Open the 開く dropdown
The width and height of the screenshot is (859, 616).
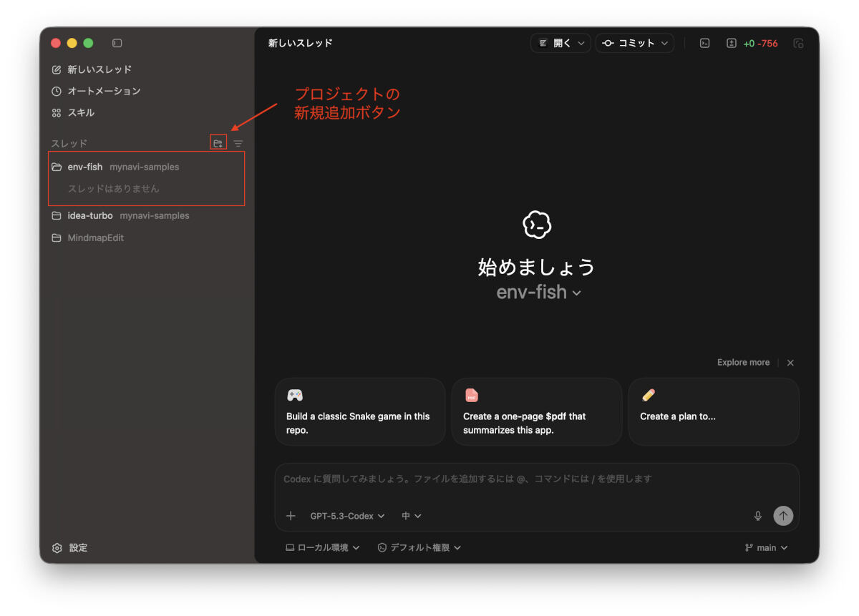point(560,43)
